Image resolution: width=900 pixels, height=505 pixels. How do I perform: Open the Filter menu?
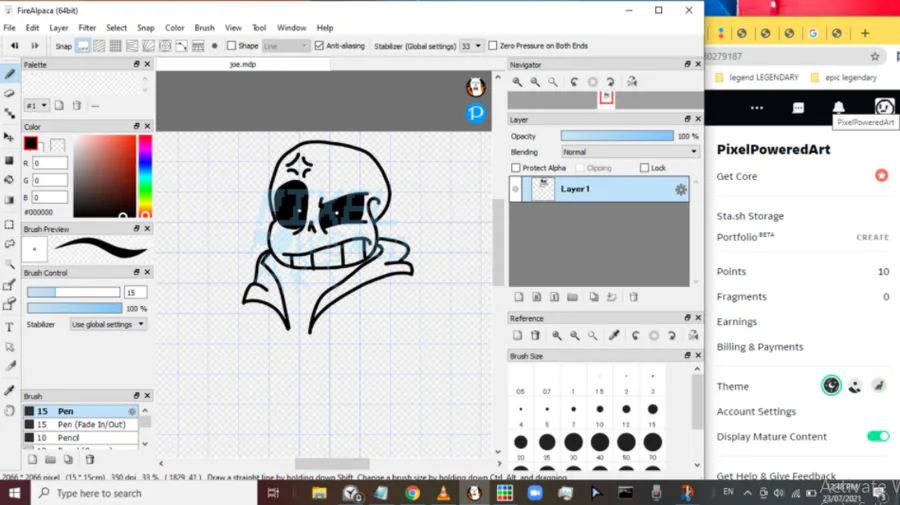87,28
